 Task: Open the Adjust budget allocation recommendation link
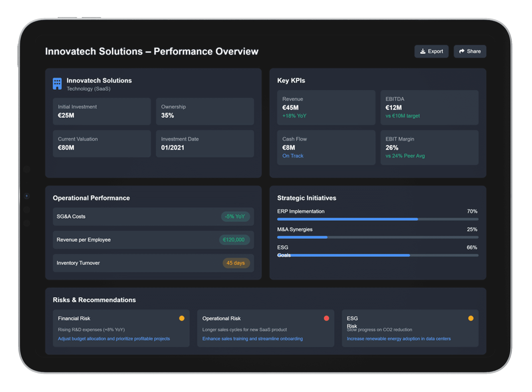tap(114, 339)
